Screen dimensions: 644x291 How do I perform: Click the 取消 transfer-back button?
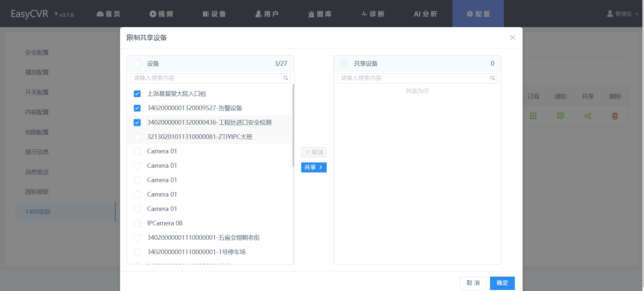click(x=314, y=152)
